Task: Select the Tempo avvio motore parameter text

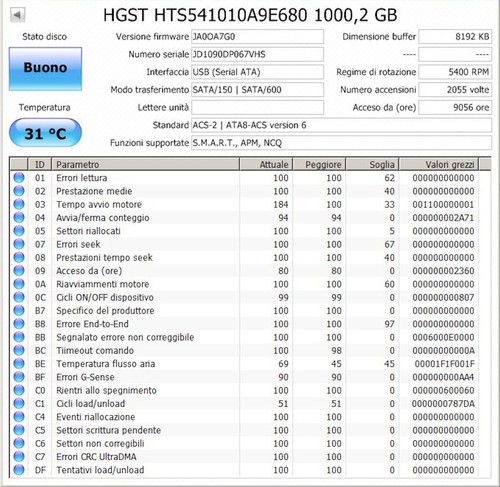Action: click(99, 204)
